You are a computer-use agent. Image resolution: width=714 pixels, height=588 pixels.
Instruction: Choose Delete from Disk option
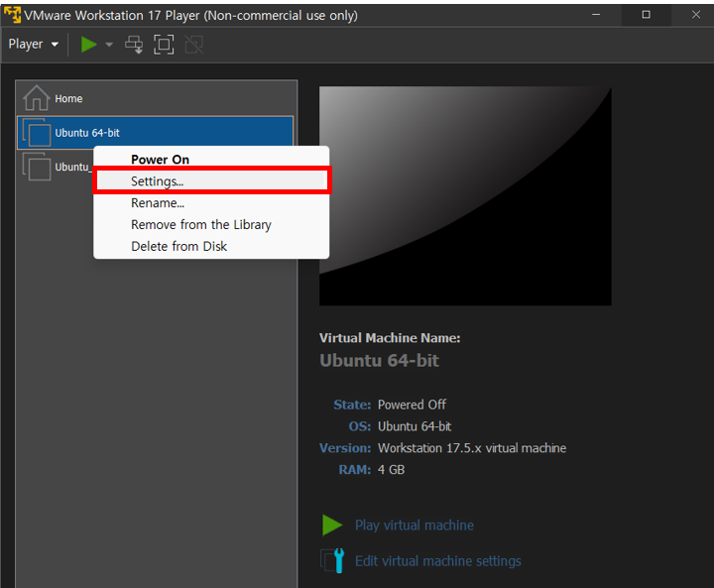tap(211, 246)
